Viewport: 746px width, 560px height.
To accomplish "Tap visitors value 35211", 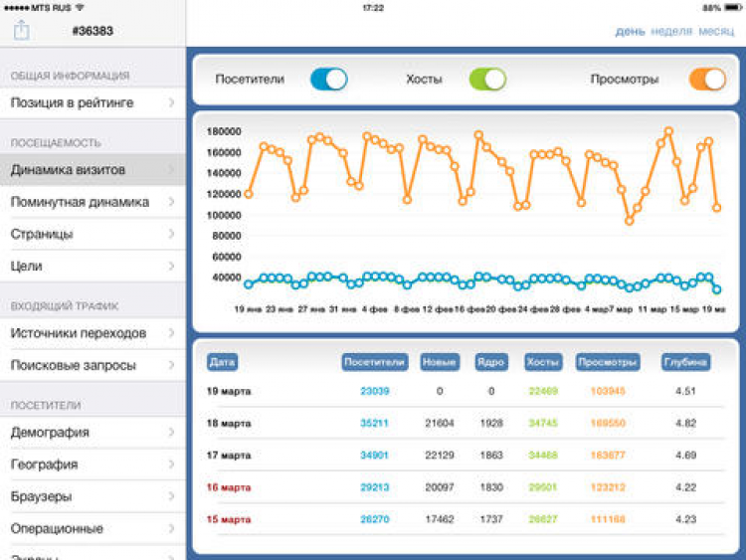I will (x=375, y=423).
